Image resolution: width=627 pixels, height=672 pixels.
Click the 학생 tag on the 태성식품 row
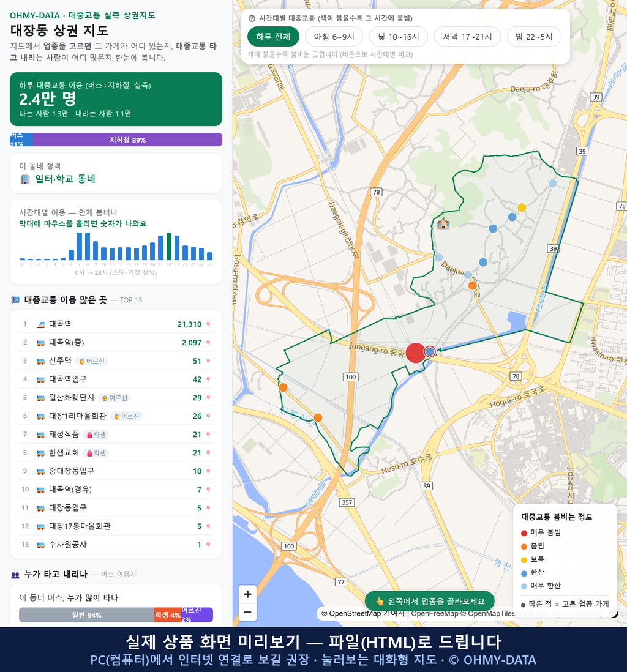(x=96, y=435)
